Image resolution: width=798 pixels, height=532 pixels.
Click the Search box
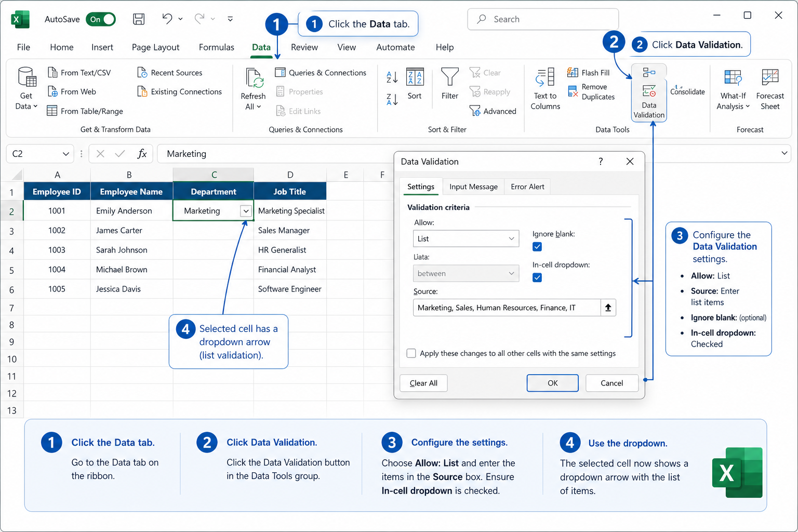pyautogui.click(x=543, y=19)
